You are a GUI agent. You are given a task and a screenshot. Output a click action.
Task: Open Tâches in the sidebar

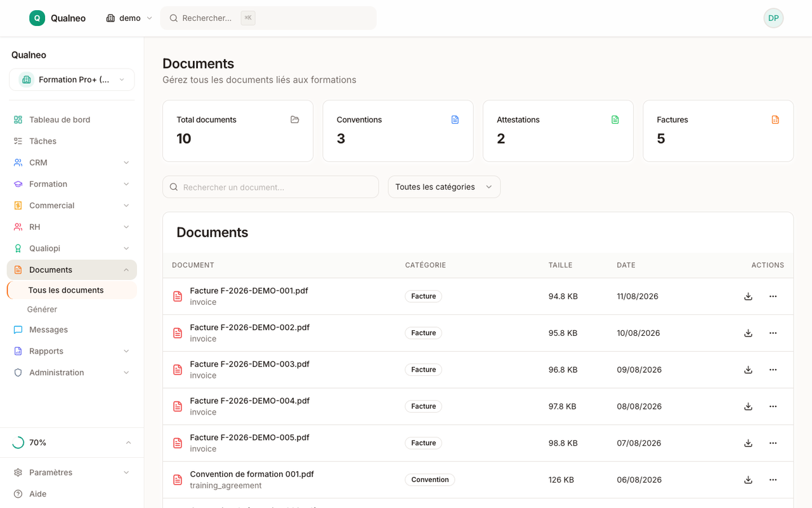(72, 141)
